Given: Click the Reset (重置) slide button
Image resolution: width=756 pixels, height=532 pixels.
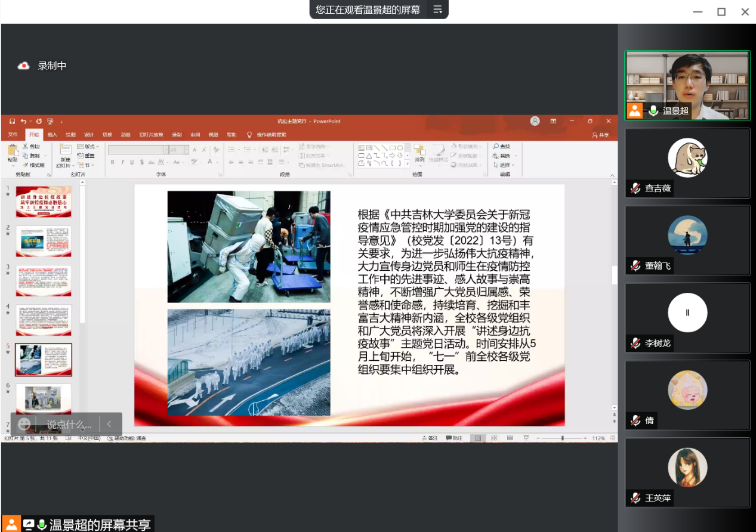Looking at the screenshot, I should click(x=87, y=156).
